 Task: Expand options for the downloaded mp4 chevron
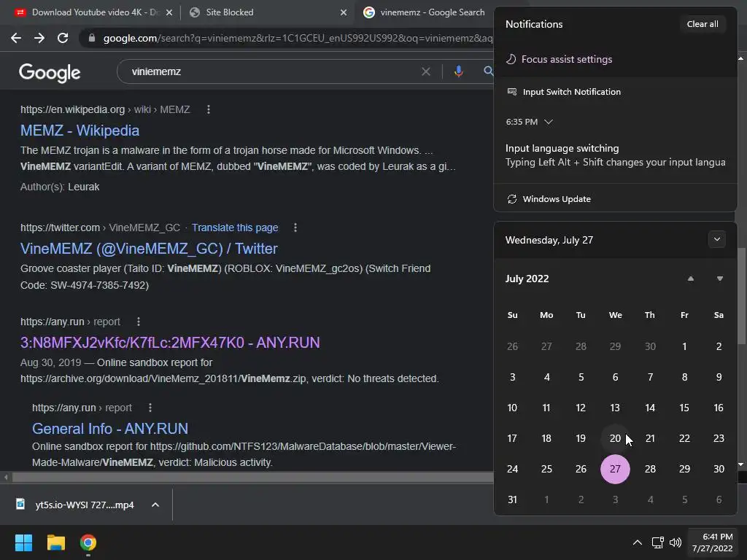[155, 505]
